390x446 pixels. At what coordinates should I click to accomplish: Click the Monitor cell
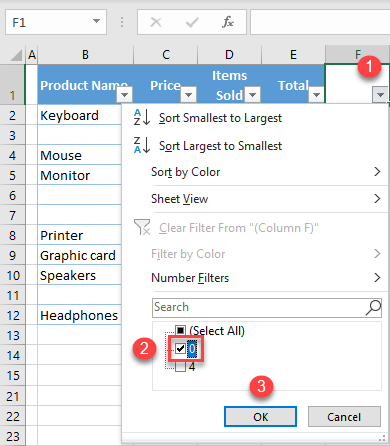(x=79, y=175)
